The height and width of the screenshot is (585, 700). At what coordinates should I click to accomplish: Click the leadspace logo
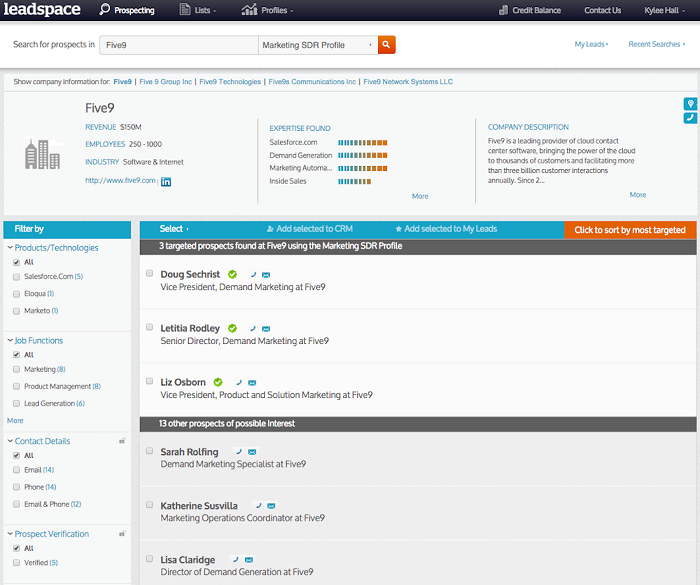click(x=42, y=9)
